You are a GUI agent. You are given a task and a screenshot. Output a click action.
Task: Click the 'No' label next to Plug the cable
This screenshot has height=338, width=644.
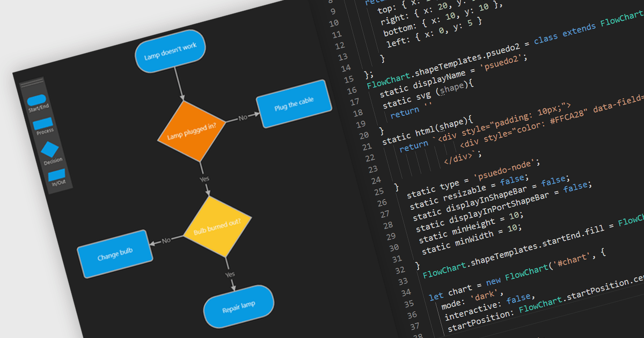click(x=243, y=117)
